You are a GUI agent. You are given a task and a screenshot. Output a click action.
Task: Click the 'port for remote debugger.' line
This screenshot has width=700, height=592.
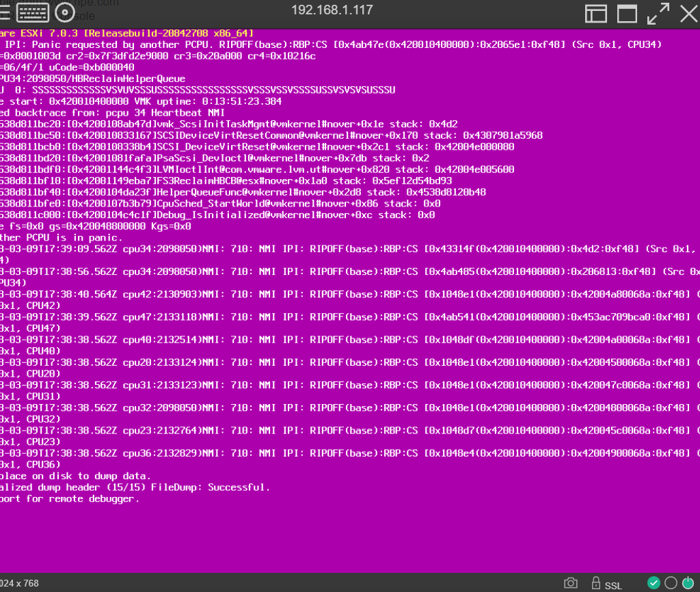pos(70,499)
